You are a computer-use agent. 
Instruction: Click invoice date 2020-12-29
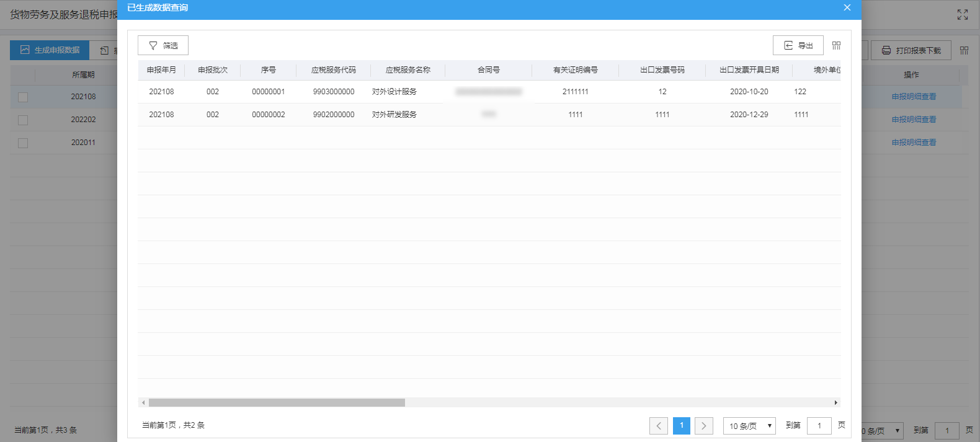click(x=749, y=115)
